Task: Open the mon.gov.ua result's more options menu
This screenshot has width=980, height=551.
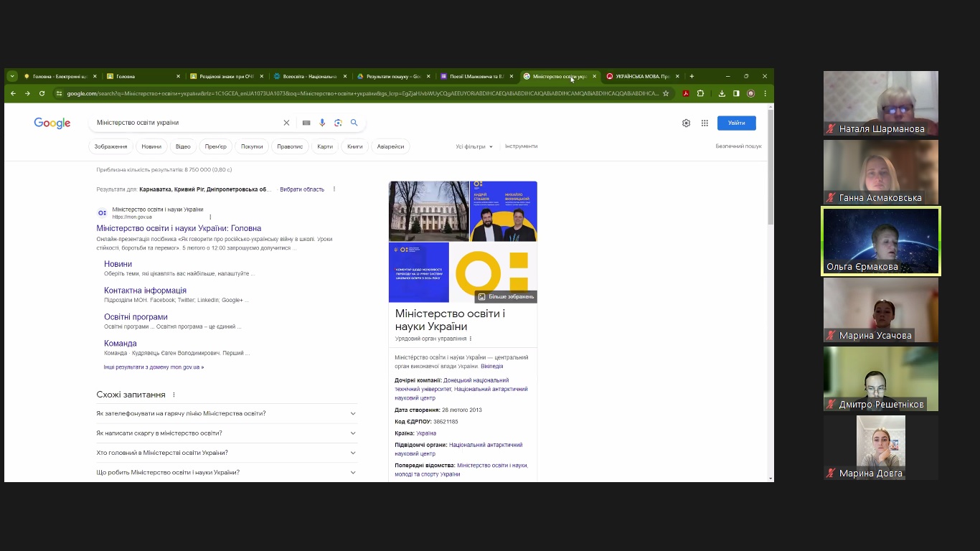Action: point(210,217)
